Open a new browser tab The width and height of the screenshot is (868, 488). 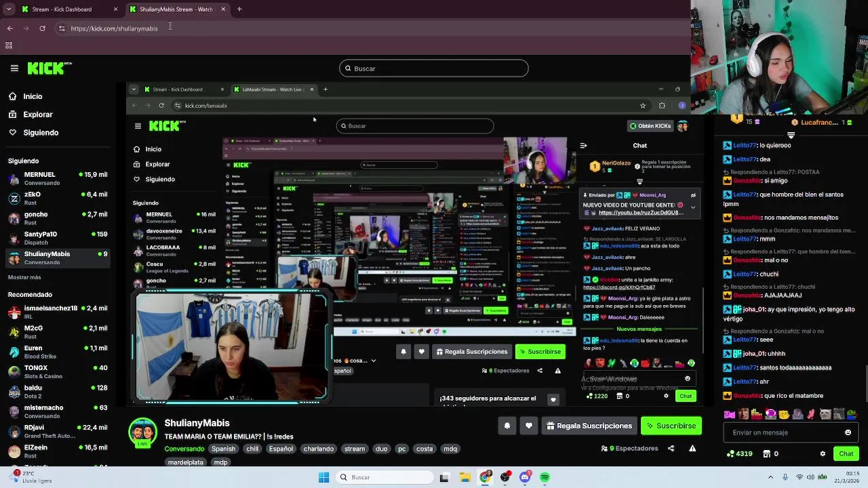pyautogui.click(x=239, y=9)
